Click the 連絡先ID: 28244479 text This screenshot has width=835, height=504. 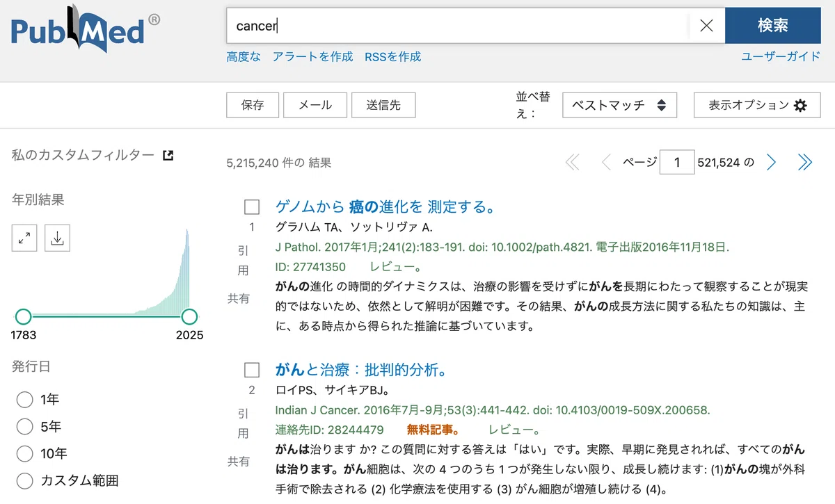pyautogui.click(x=330, y=430)
